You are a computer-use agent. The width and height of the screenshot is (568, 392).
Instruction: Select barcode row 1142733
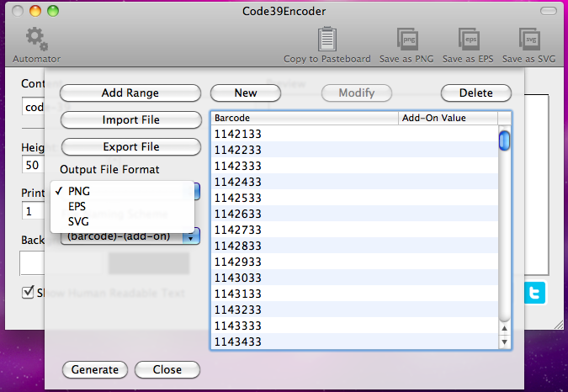point(354,230)
